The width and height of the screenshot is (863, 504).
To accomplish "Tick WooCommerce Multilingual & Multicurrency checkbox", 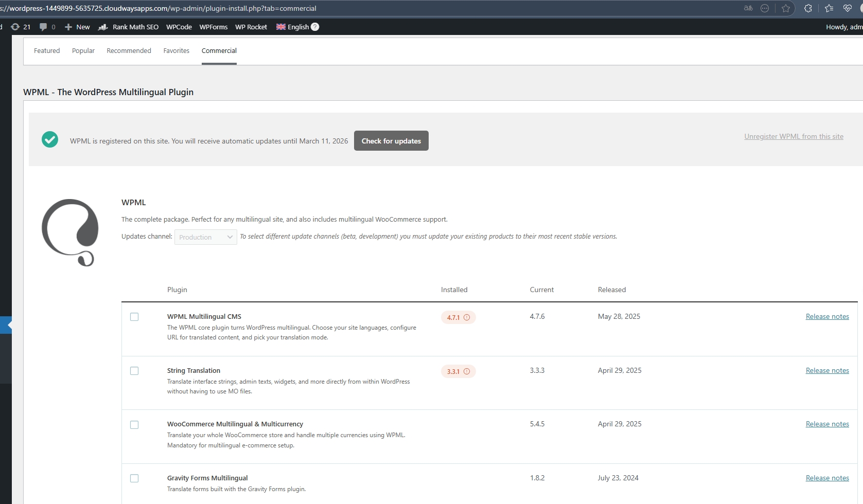I will click(x=134, y=425).
